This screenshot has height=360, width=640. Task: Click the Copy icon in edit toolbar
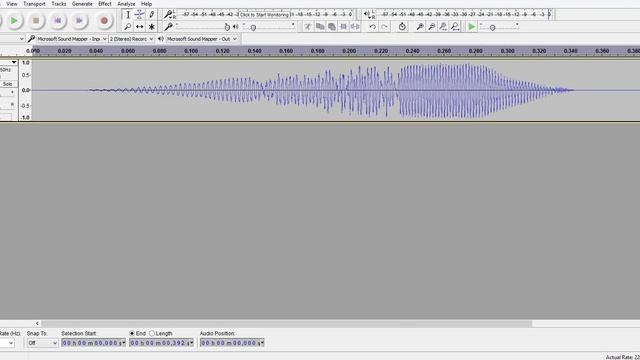coord(320,27)
